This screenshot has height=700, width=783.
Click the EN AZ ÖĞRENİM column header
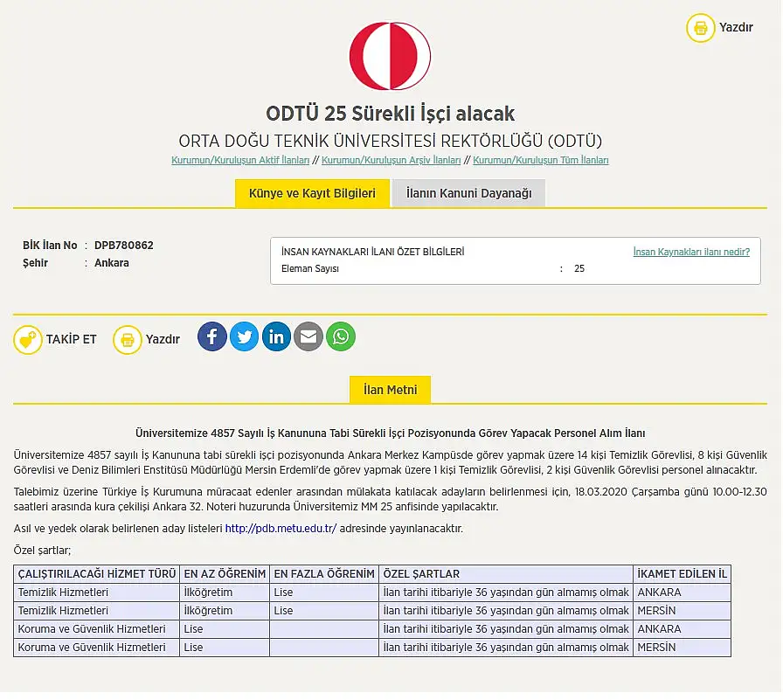[225, 574]
